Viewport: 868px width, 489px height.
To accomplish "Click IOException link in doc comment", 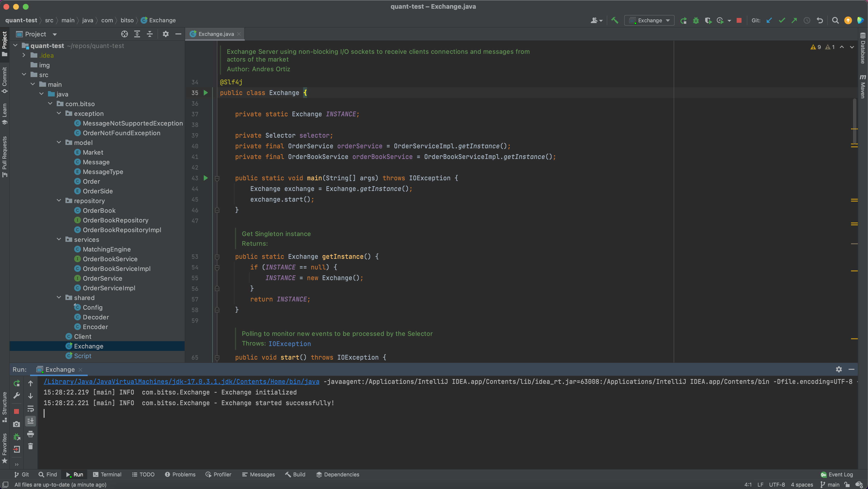I will pyautogui.click(x=289, y=343).
